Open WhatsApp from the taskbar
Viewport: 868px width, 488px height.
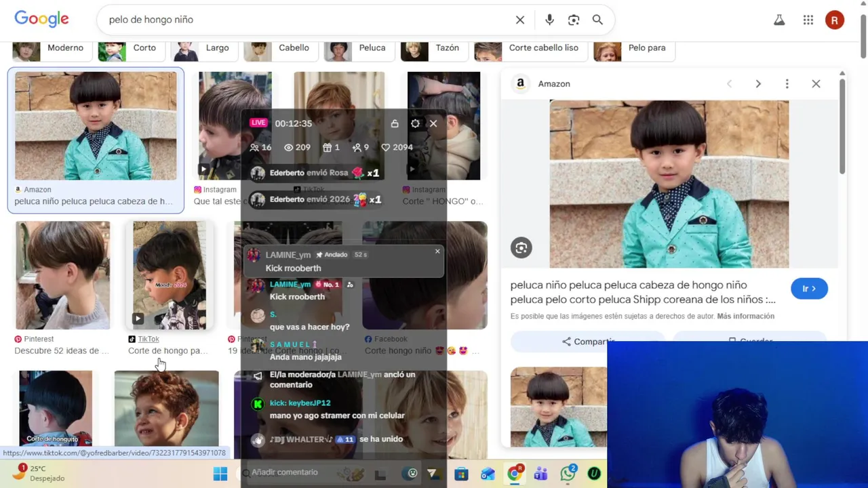point(568,473)
